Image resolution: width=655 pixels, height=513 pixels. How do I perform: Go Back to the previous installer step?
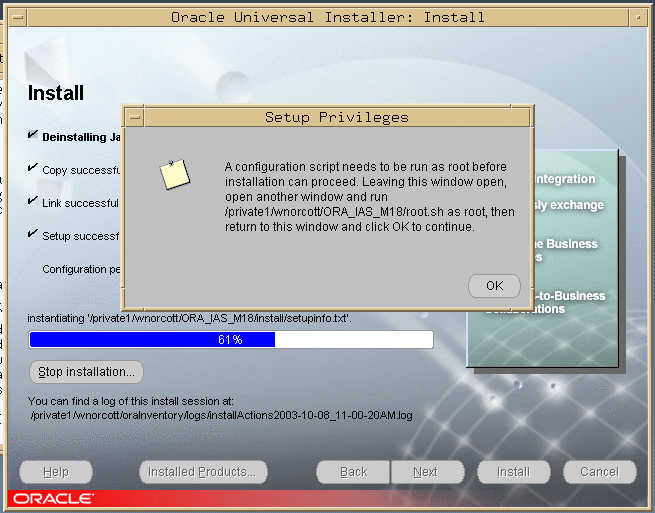tap(353, 472)
